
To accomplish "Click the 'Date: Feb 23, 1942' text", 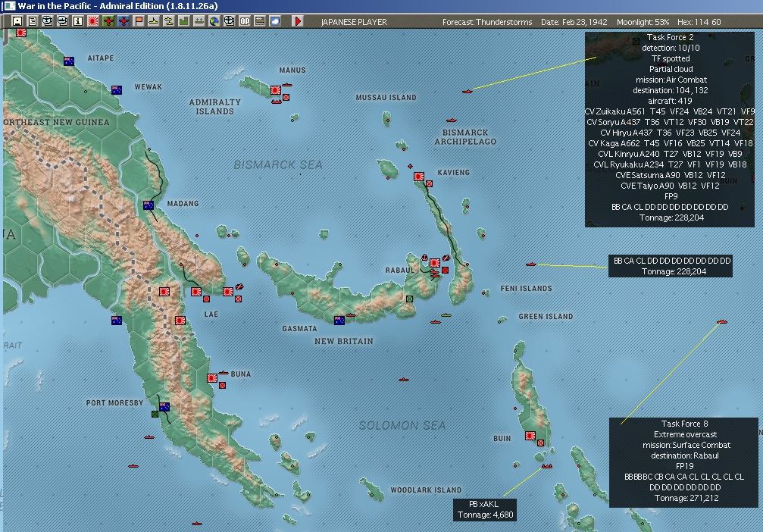I will pyautogui.click(x=574, y=22).
